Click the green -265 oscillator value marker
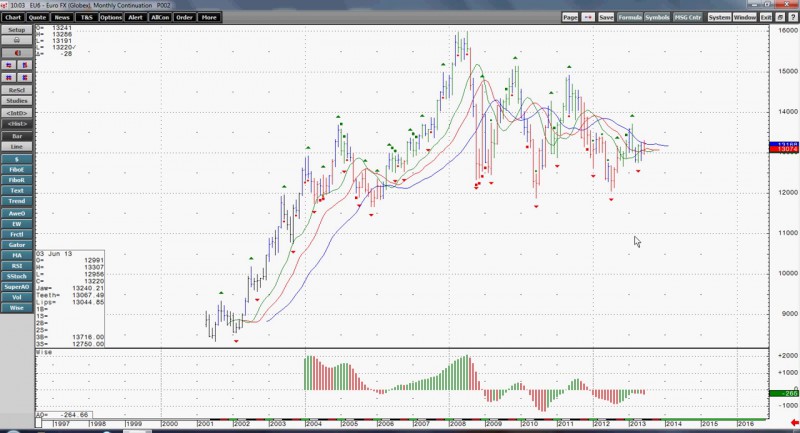The image size is (800, 433). pyautogui.click(x=784, y=393)
